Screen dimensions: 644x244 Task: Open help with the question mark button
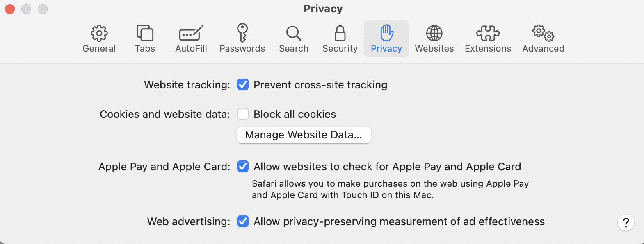626,223
